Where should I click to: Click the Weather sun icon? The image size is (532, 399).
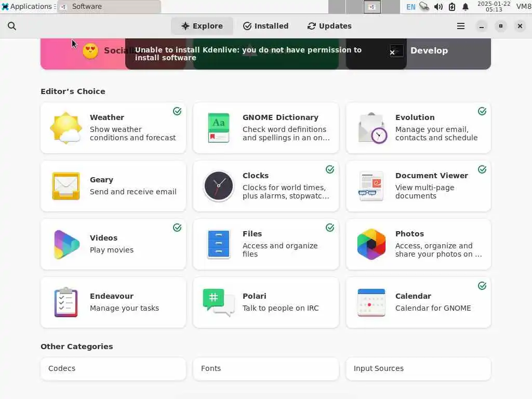[66, 128]
